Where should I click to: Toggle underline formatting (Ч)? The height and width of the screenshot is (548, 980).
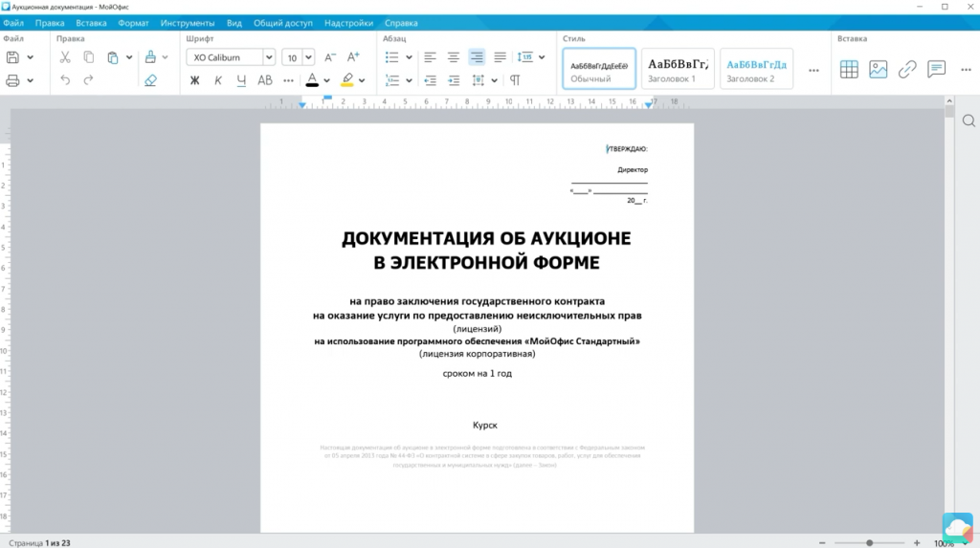pos(241,80)
